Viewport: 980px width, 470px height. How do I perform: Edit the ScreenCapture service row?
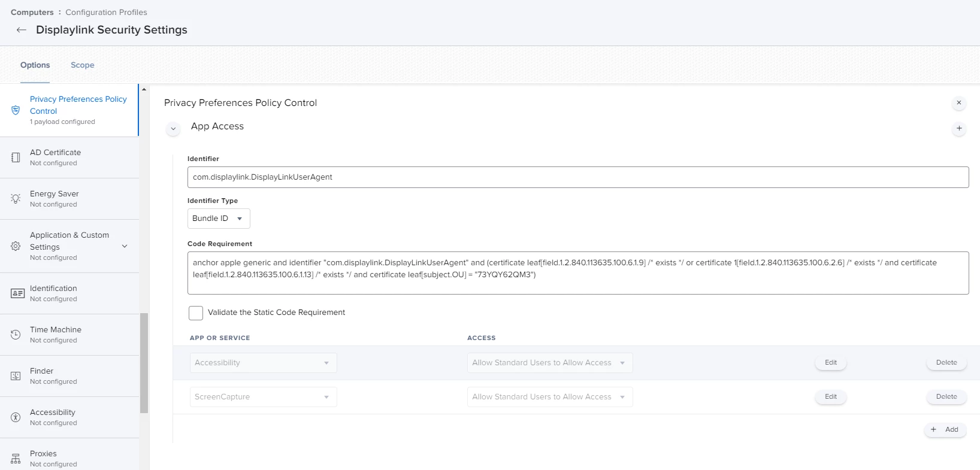[x=831, y=397]
